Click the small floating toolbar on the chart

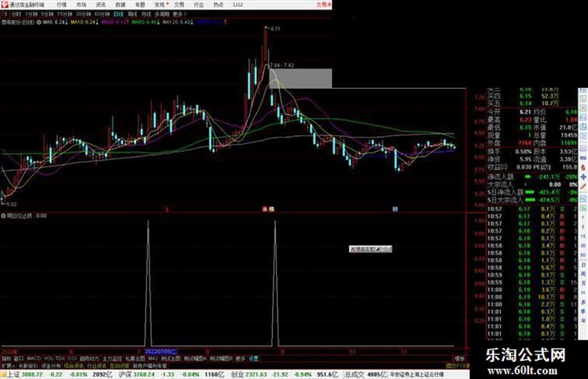(370, 249)
